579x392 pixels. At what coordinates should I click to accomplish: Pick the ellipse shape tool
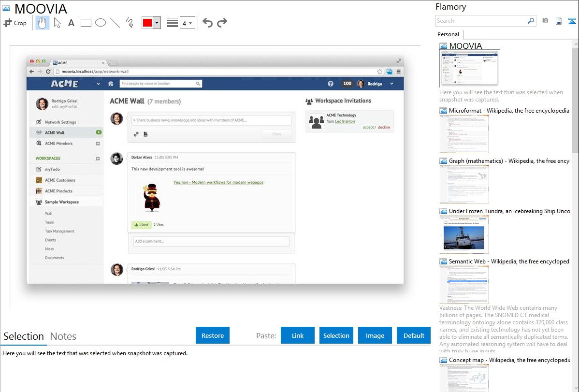pos(101,23)
